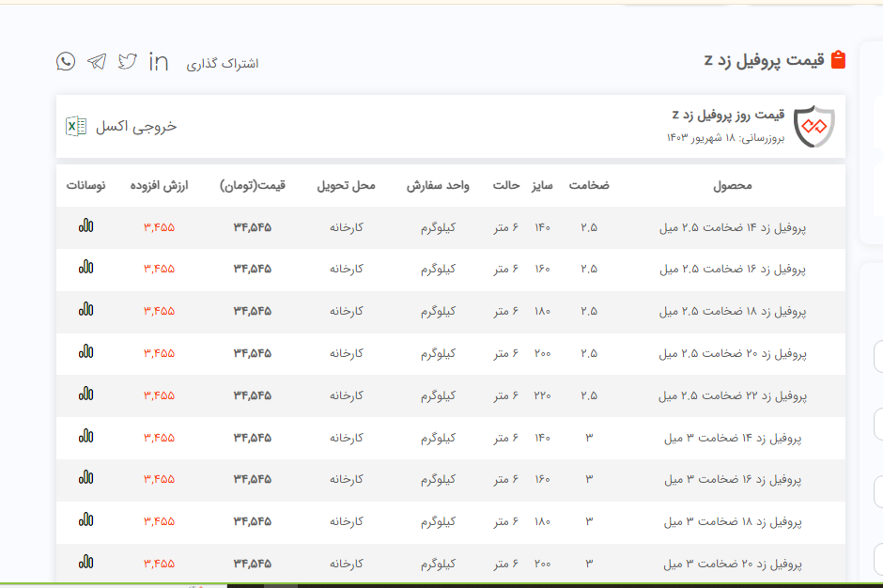Share page via LinkedIn icon

[159, 62]
